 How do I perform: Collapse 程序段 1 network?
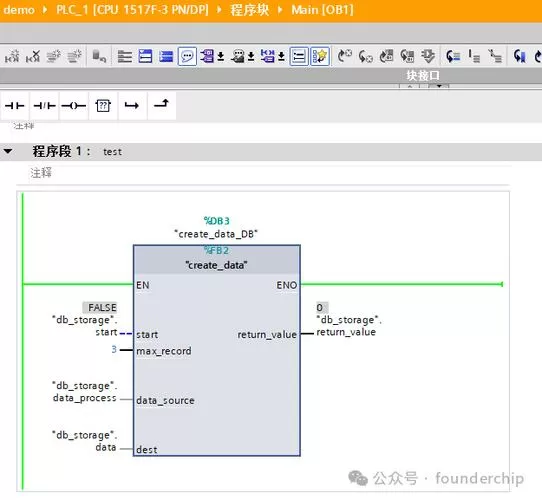[8, 151]
